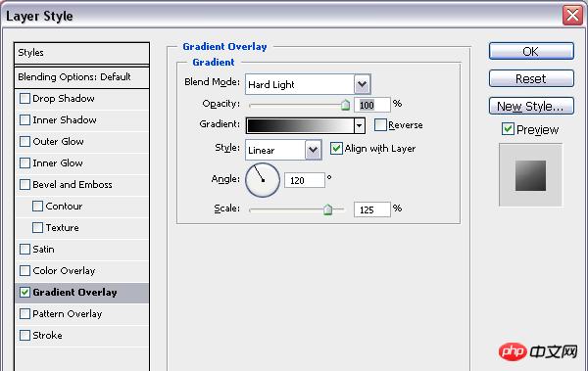Open the black-to-white gradient swatch
This screenshot has width=588, height=371.
tap(300, 125)
